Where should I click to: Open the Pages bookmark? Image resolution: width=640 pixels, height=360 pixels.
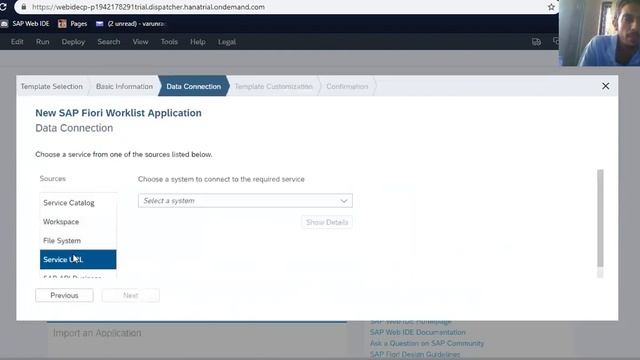pyautogui.click(x=73, y=24)
